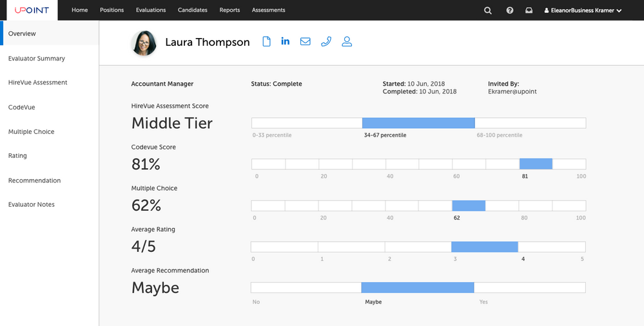Switch to HireVue Assessment section
The width and height of the screenshot is (644, 326).
[37, 82]
